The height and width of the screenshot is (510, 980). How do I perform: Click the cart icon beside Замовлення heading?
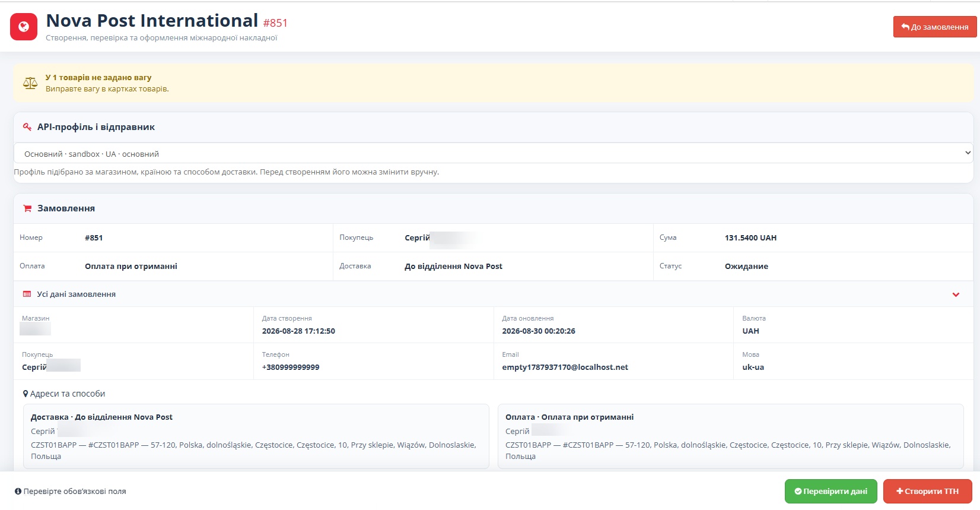coord(27,208)
